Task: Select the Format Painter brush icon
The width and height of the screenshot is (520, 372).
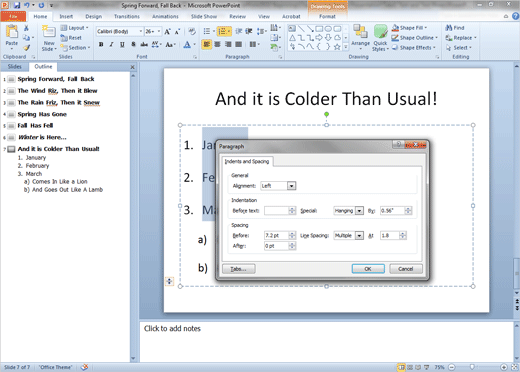Action: [x=26, y=48]
